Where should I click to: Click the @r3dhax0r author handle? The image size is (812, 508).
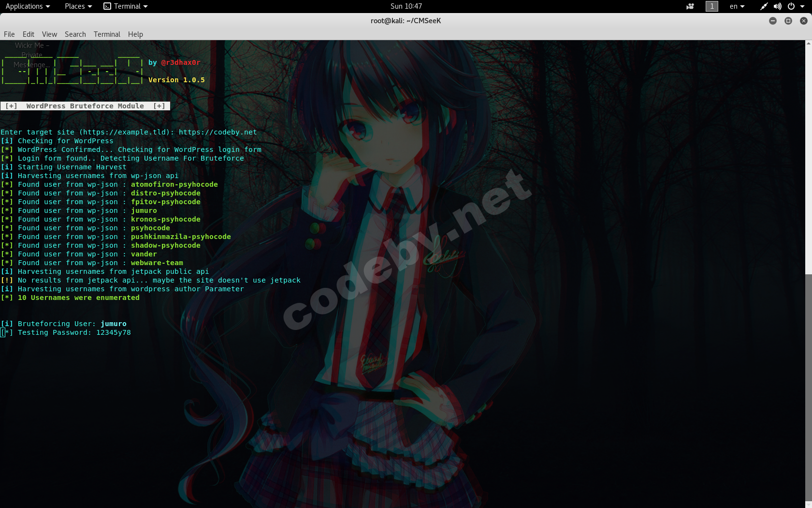pyautogui.click(x=180, y=62)
